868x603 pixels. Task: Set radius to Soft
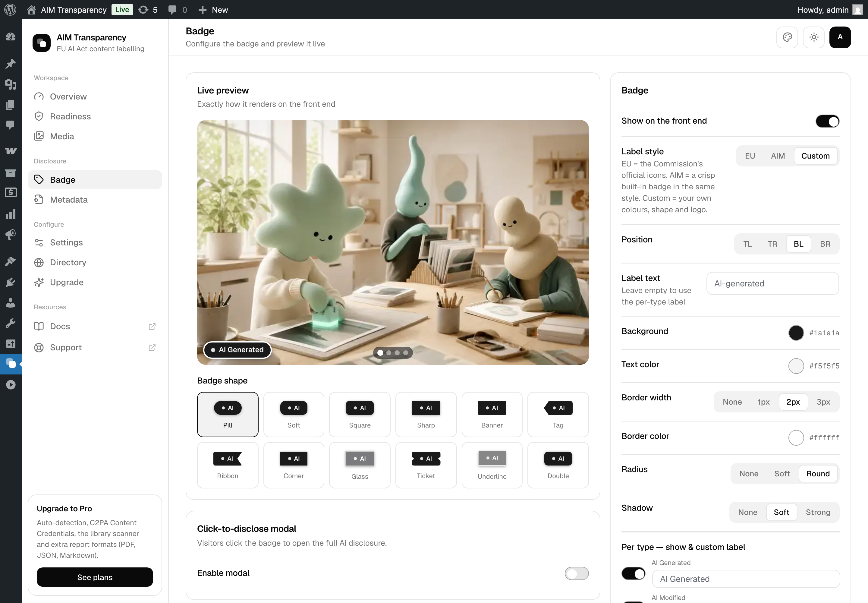tap(782, 473)
